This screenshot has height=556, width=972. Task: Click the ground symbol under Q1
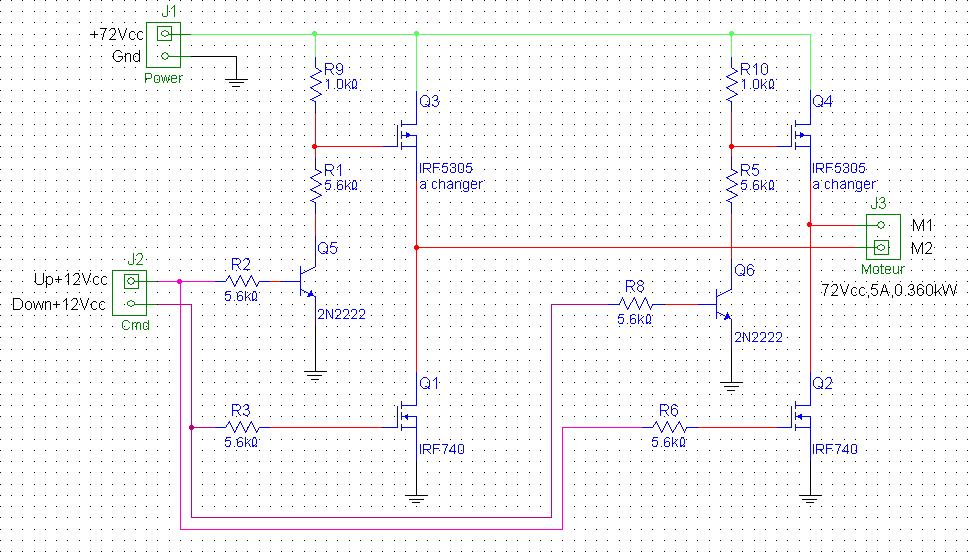(416, 499)
